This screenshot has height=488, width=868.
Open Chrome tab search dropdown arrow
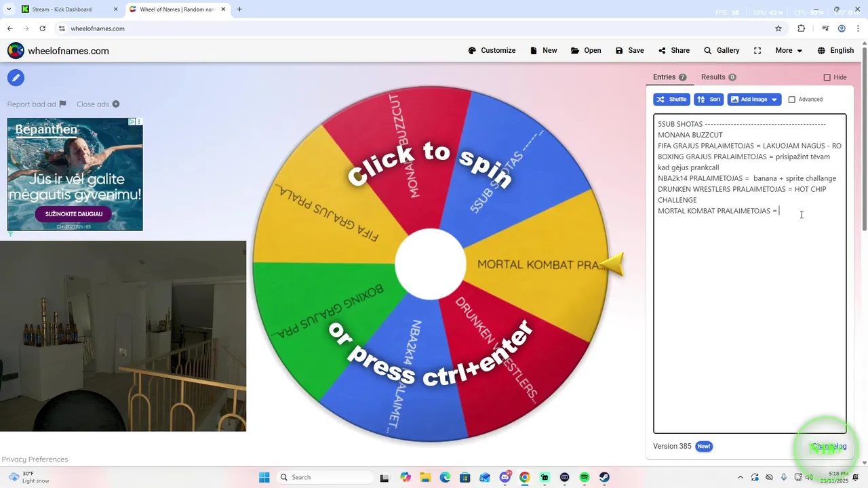pos(9,9)
